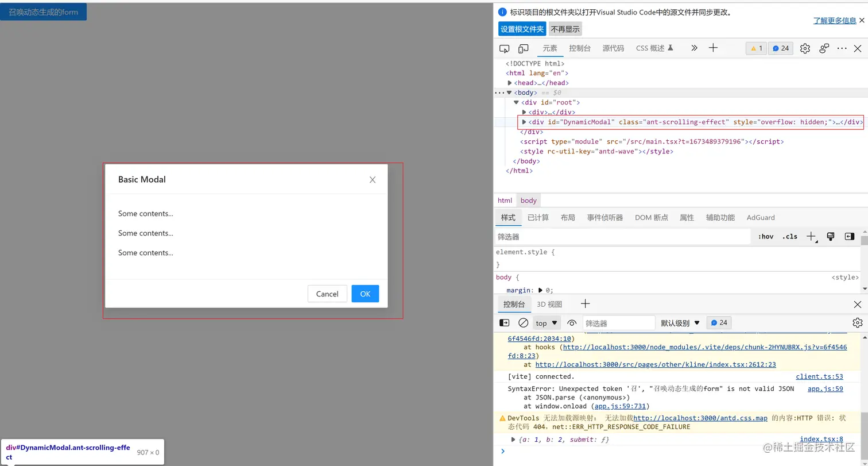Activate the inspect element picker tool
The width and height of the screenshot is (868, 466).
tap(504, 48)
